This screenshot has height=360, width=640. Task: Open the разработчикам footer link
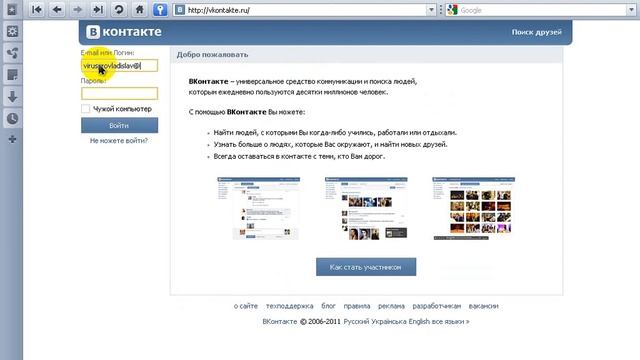coord(436,306)
